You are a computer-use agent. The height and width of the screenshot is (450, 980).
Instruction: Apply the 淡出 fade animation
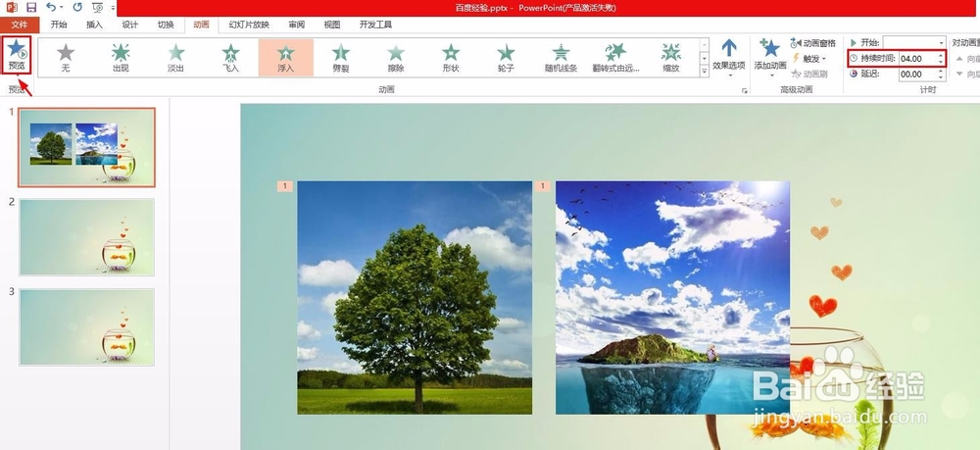(175, 58)
